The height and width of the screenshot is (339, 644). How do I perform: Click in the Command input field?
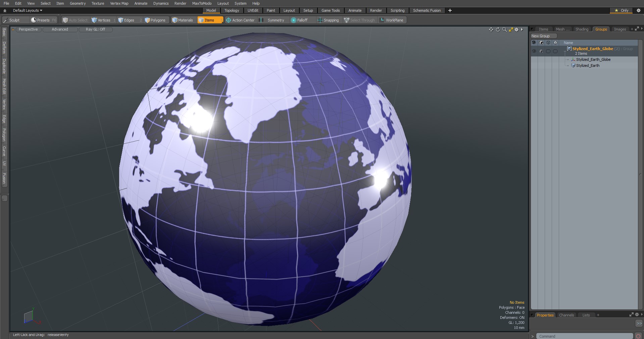(584, 336)
